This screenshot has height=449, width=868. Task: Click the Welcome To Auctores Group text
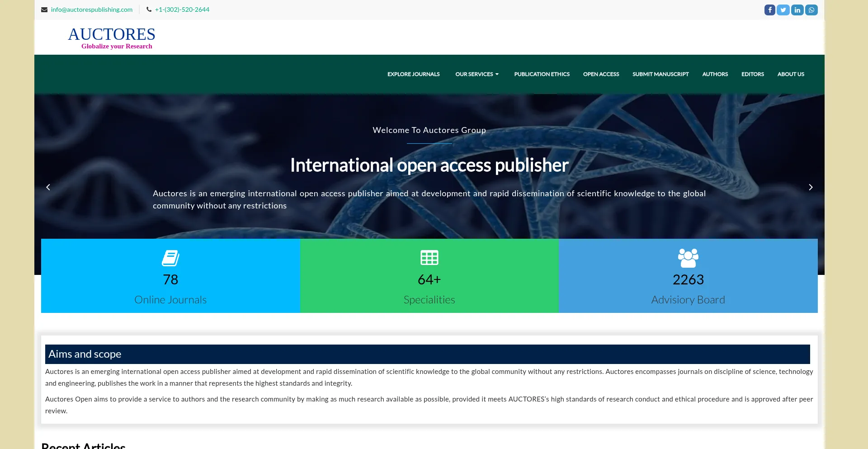[x=429, y=130]
